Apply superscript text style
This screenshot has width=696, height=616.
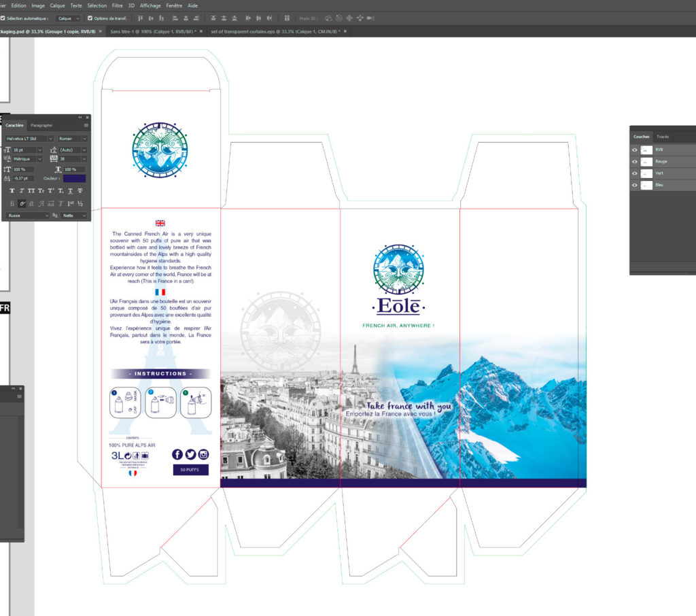pos(51,191)
